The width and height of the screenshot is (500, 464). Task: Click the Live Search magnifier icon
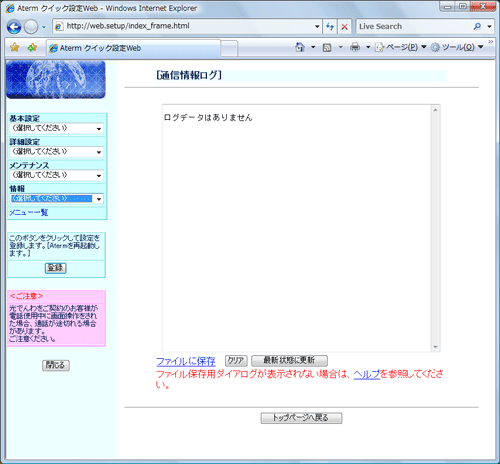coord(477,26)
